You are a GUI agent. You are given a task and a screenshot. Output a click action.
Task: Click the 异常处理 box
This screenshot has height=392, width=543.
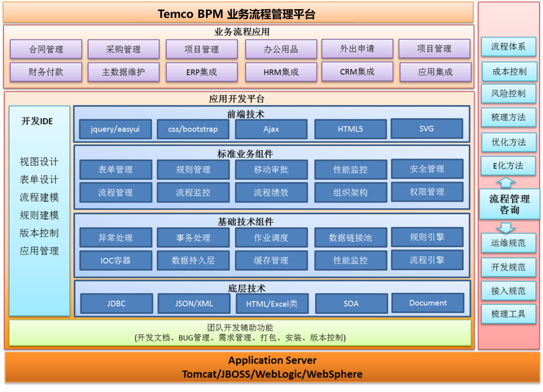click(115, 238)
